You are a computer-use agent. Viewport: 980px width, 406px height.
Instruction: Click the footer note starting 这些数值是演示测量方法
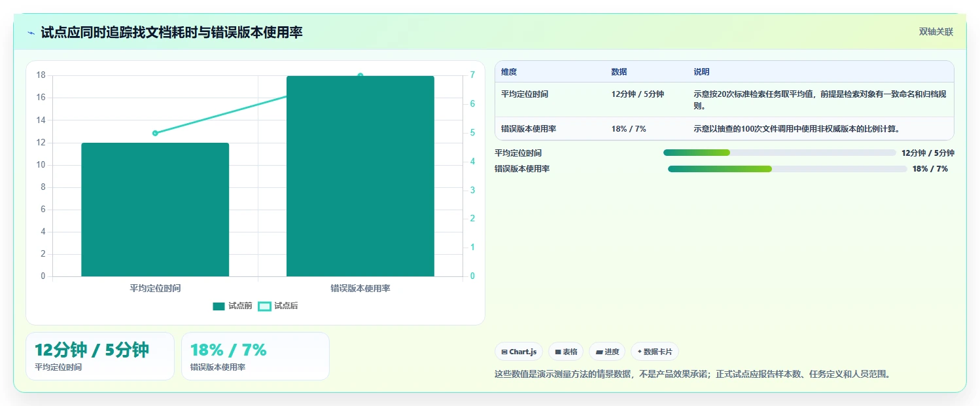pyautogui.click(x=693, y=375)
